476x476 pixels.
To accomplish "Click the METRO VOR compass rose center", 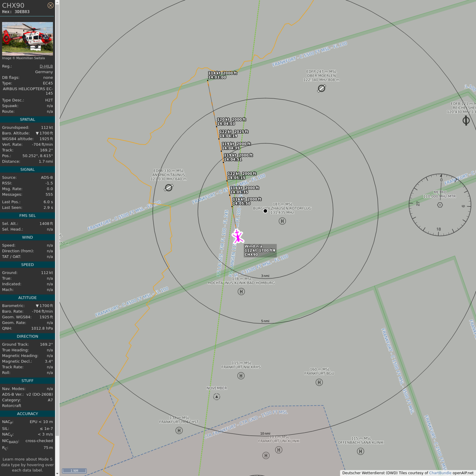I will click(x=440, y=205).
